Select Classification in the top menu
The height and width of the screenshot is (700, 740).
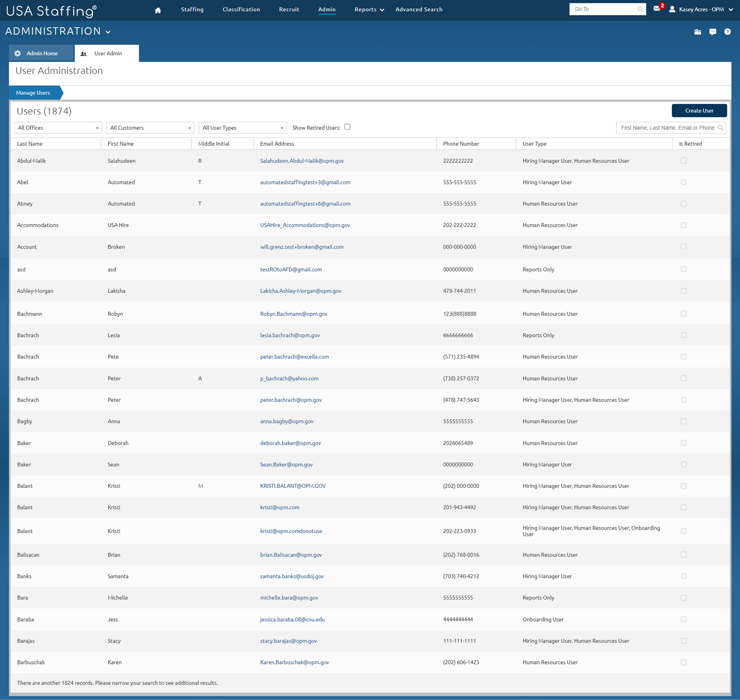pyautogui.click(x=241, y=9)
